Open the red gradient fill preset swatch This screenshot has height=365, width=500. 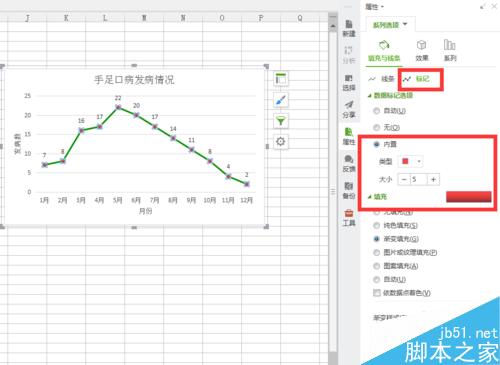pos(468,197)
